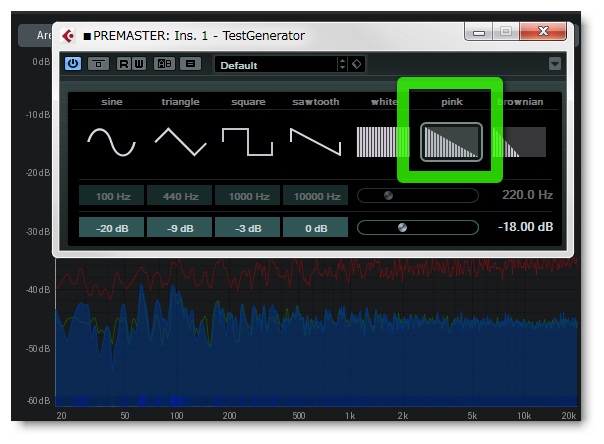
Task: Set frequency to 440 Hz
Action: coord(180,196)
